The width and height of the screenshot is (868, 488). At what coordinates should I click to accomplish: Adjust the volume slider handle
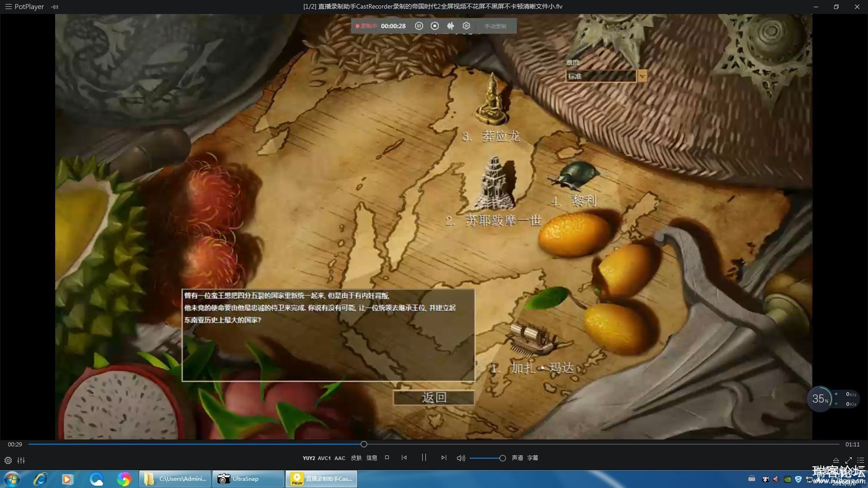click(x=502, y=458)
